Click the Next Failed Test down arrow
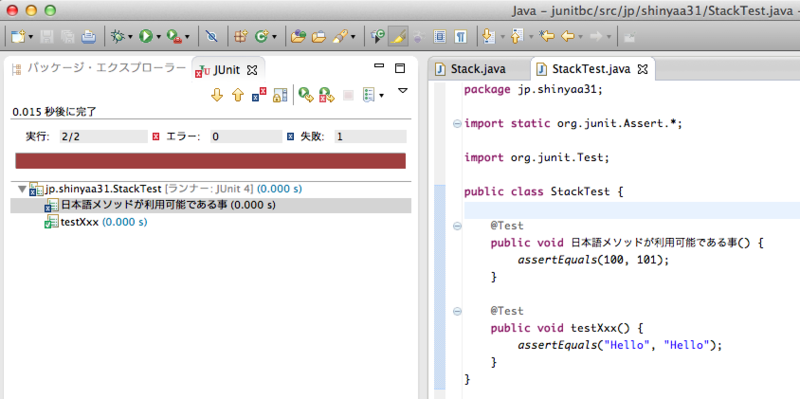This screenshot has width=800, height=399. 217,94
